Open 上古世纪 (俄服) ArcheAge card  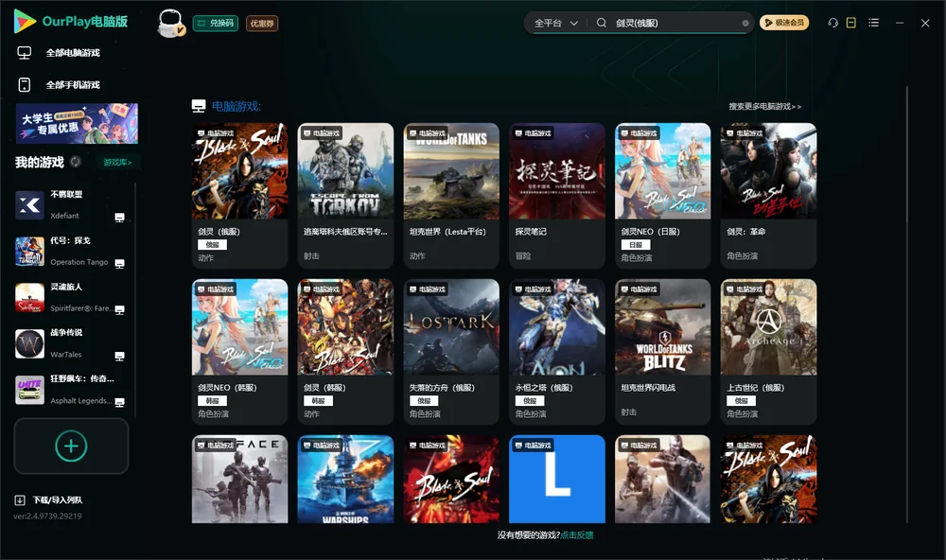coord(768,352)
